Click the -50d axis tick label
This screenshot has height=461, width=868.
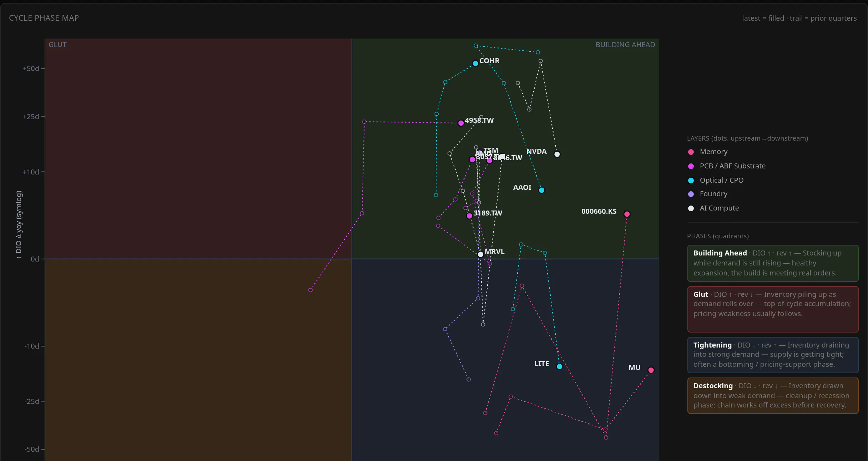click(x=32, y=449)
